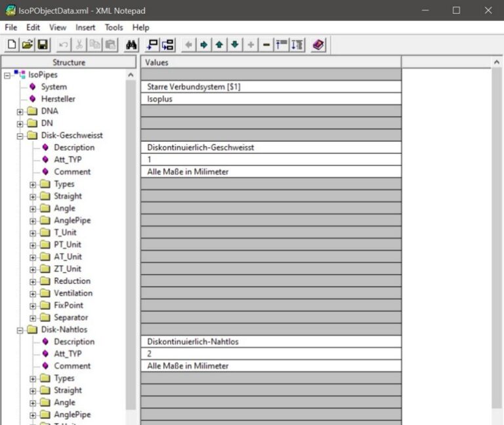504x425 pixels.
Task: Open help with the red book icon
Action: pyautogui.click(x=318, y=45)
